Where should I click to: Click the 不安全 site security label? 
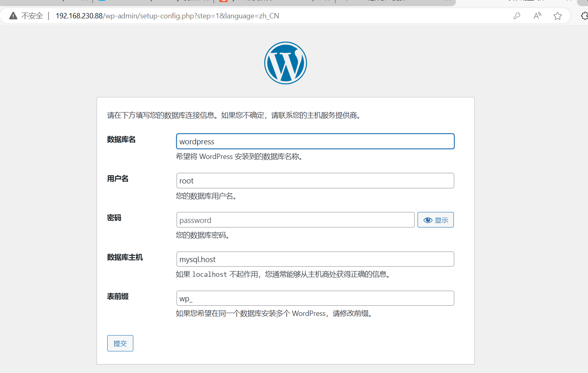point(32,16)
